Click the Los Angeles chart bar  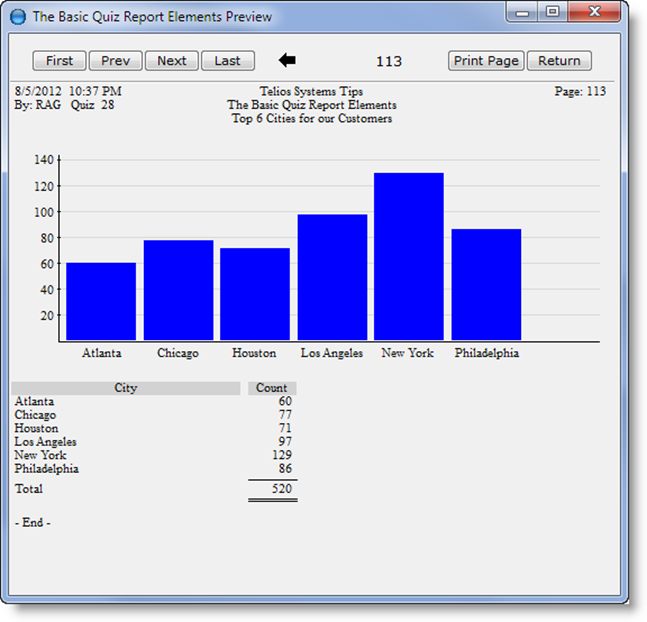(x=332, y=277)
